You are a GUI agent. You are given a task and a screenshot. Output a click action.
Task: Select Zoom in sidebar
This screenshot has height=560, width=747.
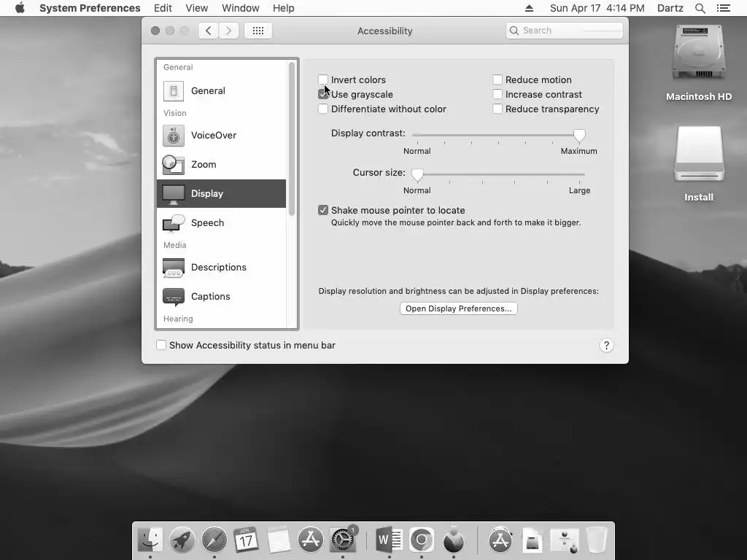pos(222,164)
